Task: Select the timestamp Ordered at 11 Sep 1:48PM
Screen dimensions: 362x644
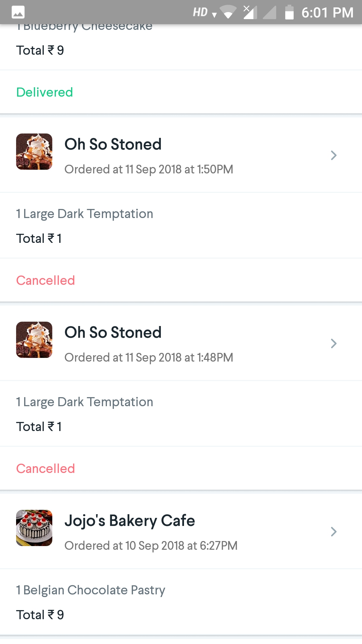Action: pos(148,358)
